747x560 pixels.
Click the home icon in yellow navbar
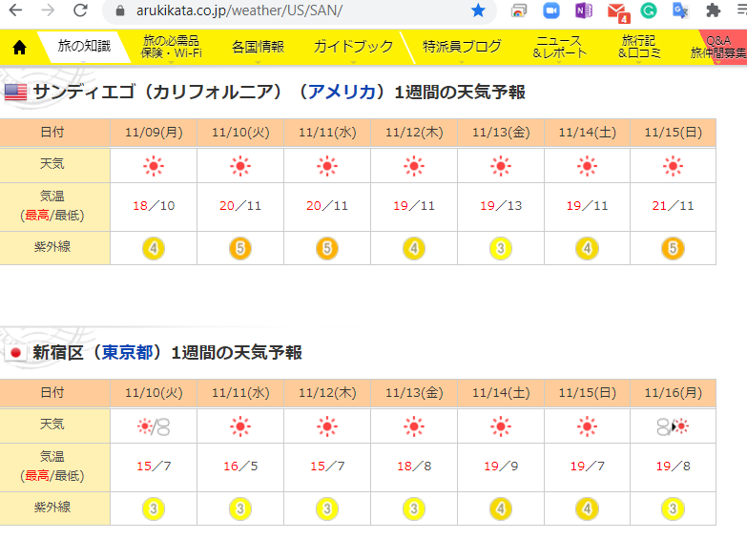(19, 47)
